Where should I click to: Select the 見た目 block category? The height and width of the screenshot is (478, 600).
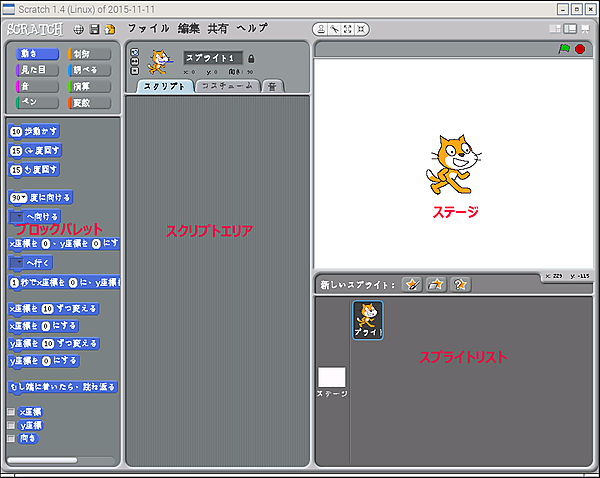coord(37,70)
